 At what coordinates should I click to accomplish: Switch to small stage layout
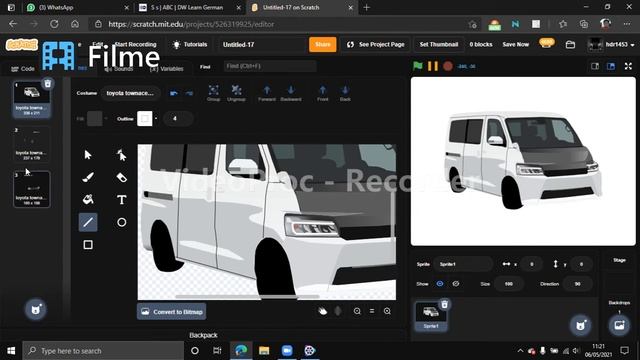tap(595, 66)
